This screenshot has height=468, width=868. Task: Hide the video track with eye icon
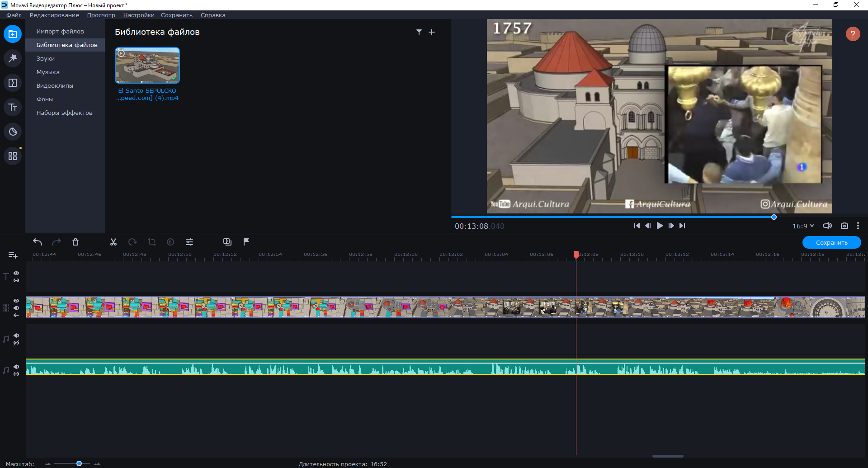click(16, 301)
